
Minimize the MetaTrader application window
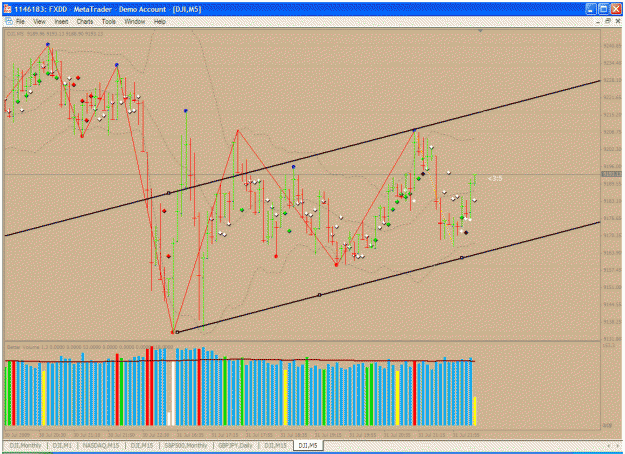click(591, 9)
